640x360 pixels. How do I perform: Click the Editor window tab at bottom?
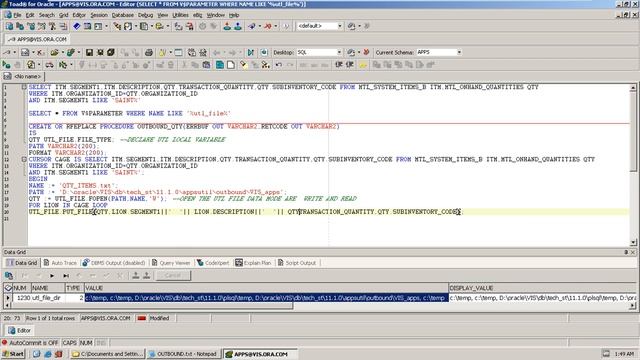19,331
